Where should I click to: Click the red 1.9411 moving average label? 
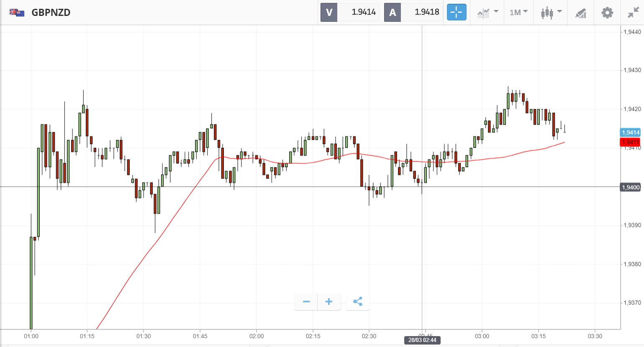point(630,142)
